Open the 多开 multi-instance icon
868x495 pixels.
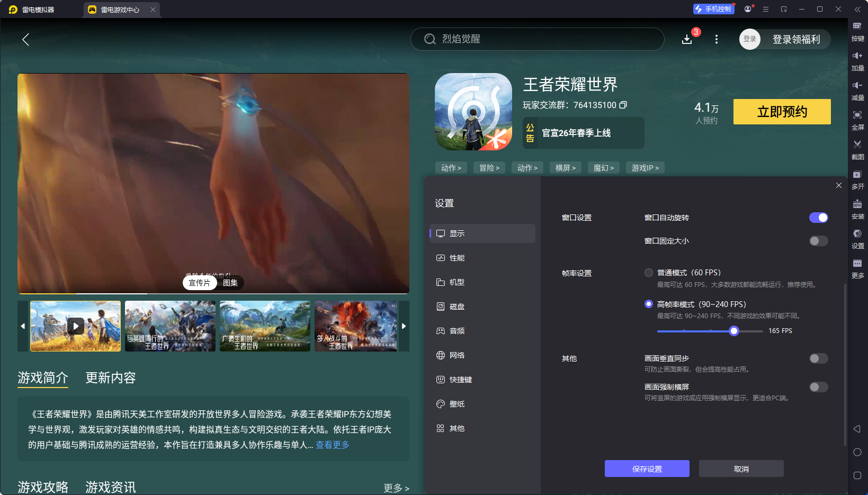[858, 180]
